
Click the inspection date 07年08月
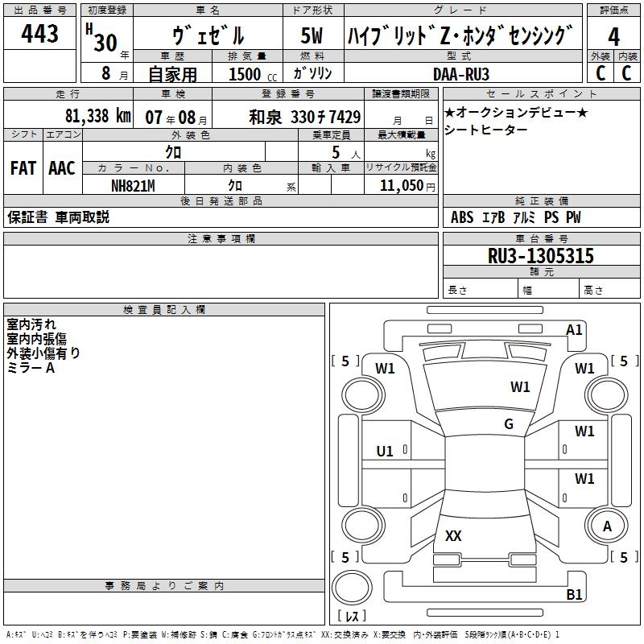click(176, 118)
